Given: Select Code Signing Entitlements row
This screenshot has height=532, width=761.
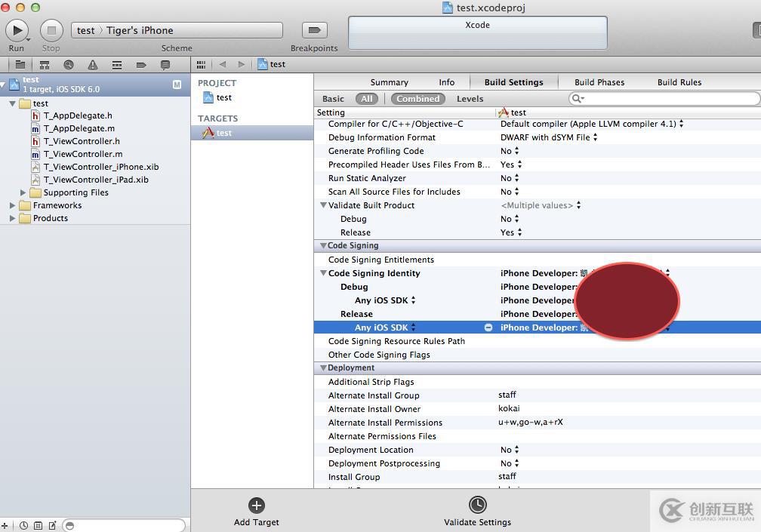Looking at the screenshot, I should coord(538,260).
